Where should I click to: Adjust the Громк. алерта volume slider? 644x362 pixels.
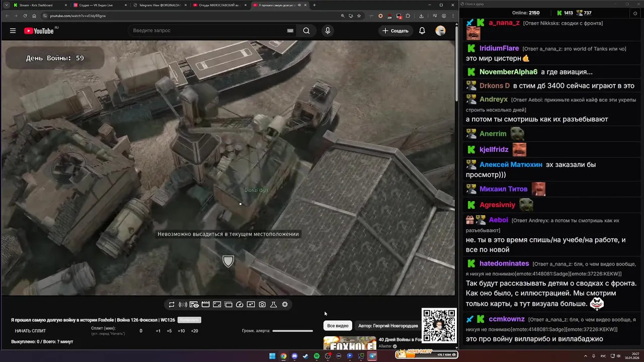pos(292,331)
